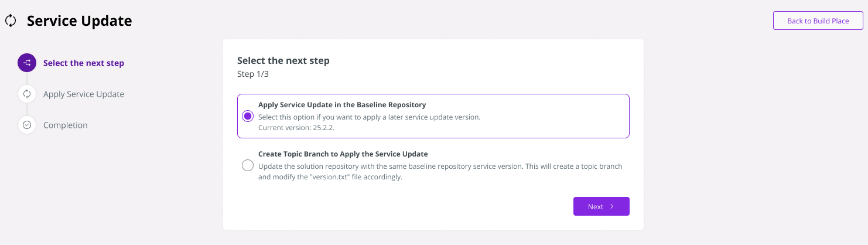Click the checkmark icon beside Completion
This screenshot has height=245, width=868.
tap(27, 125)
